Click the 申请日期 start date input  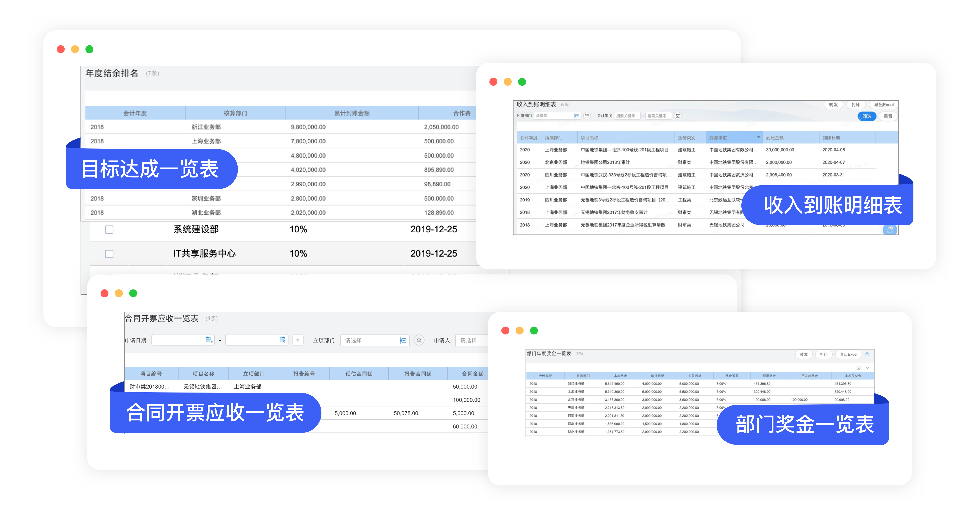coord(183,340)
